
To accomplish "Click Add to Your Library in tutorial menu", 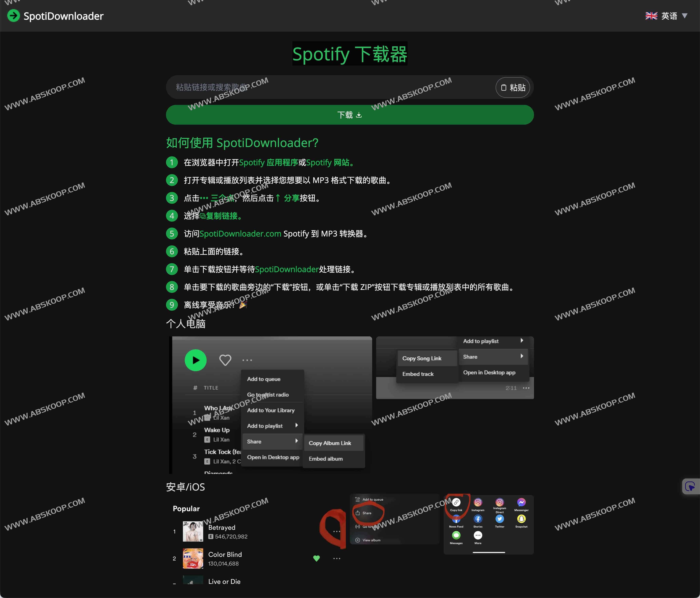I will point(271,410).
